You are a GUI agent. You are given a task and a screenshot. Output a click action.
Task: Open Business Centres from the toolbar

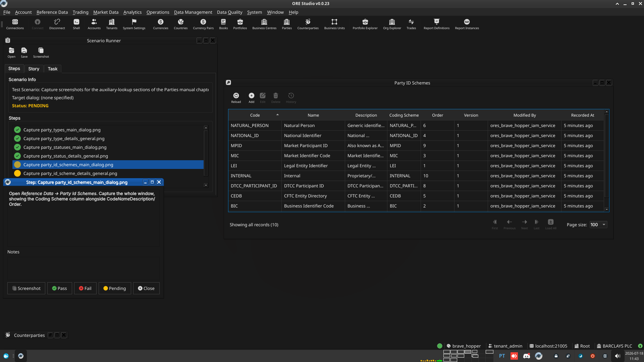tap(264, 24)
